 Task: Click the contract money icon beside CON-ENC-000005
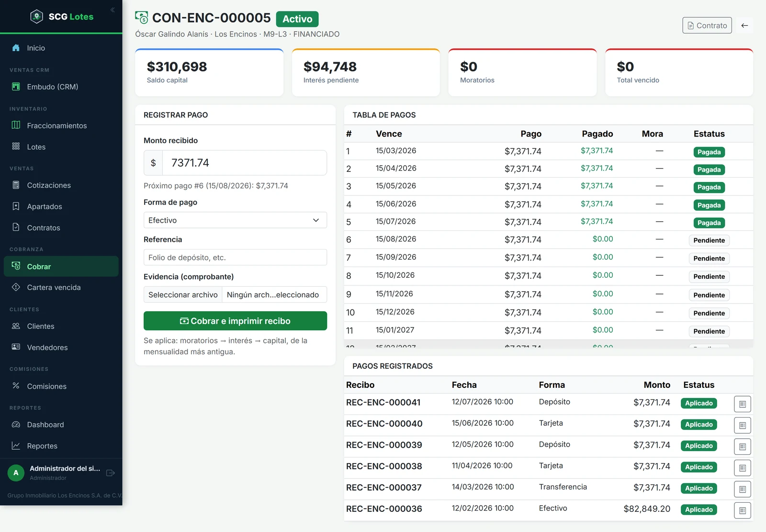click(142, 18)
